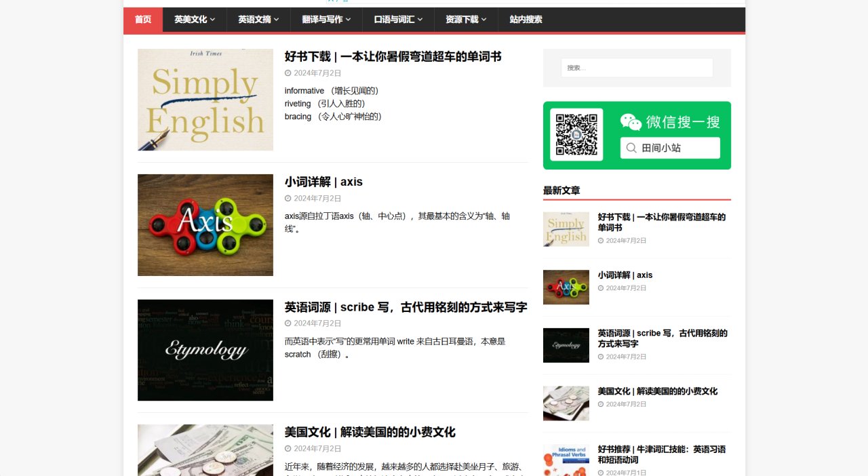This screenshot has height=476, width=868.
Task: Open sidebar link 小词详解 | axis
Action: tap(625, 275)
